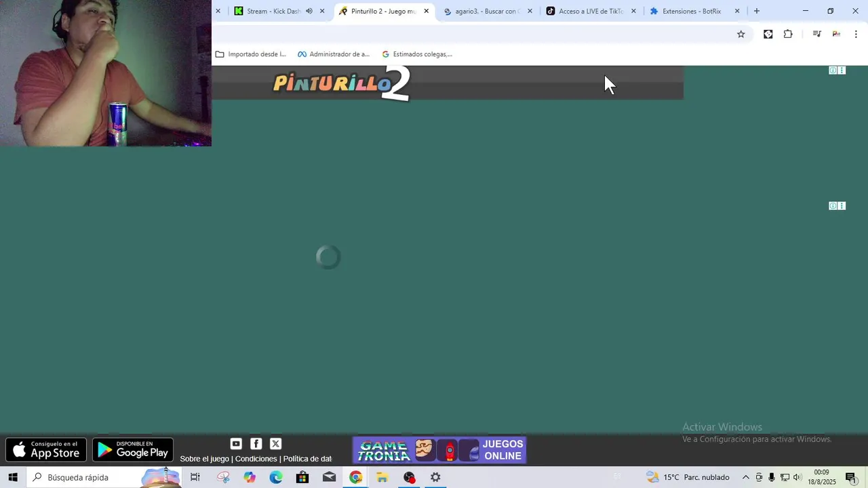Open the Copilot taskbar icon
868x488 pixels.
(250, 477)
